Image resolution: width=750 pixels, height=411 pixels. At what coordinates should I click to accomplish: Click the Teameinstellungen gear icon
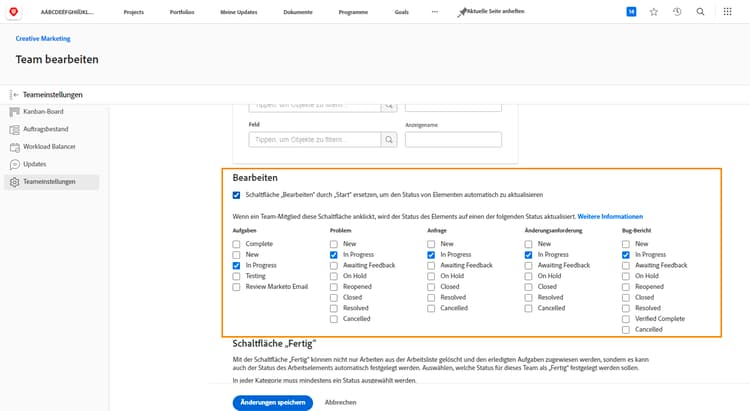point(14,182)
